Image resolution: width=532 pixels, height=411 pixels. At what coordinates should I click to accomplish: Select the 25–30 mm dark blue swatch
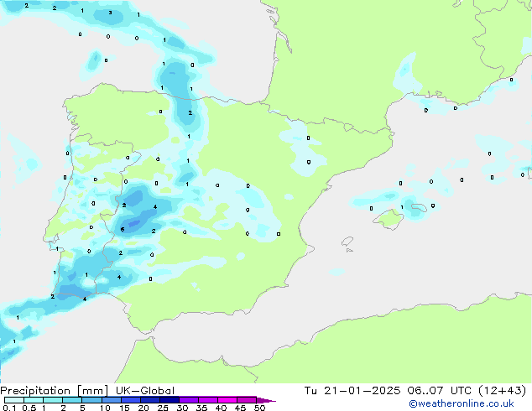click(170, 400)
